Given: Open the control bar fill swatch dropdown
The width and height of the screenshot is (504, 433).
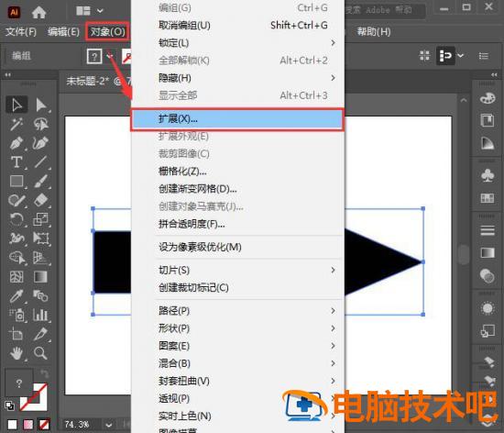Looking at the screenshot, I should click(110, 56).
